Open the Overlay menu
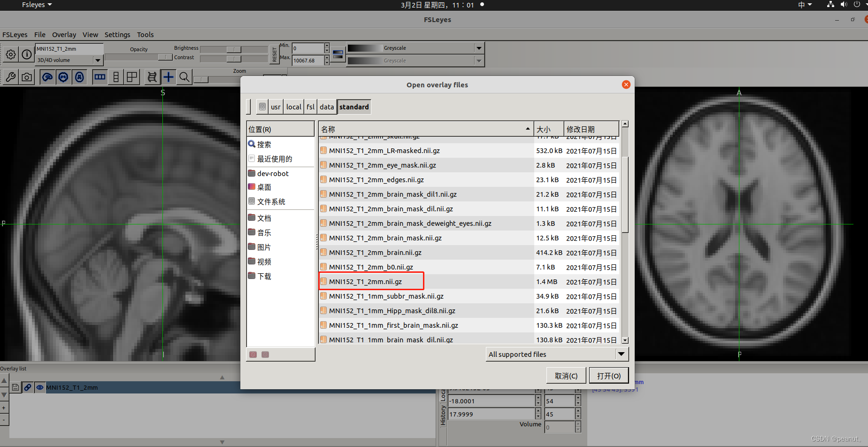This screenshot has height=447, width=868. [64, 34]
